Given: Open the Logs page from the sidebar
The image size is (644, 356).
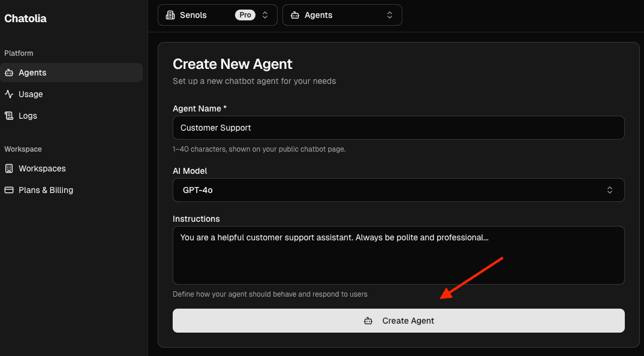Looking at the screenshot, I should 29,116.
